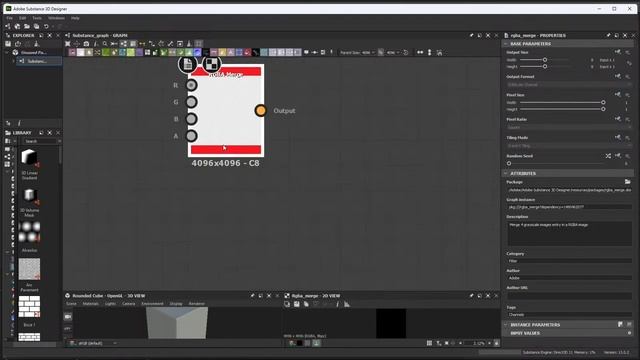Click the Package folder browse icon
This screenshot has width=640, height=360.
(627, 182)
